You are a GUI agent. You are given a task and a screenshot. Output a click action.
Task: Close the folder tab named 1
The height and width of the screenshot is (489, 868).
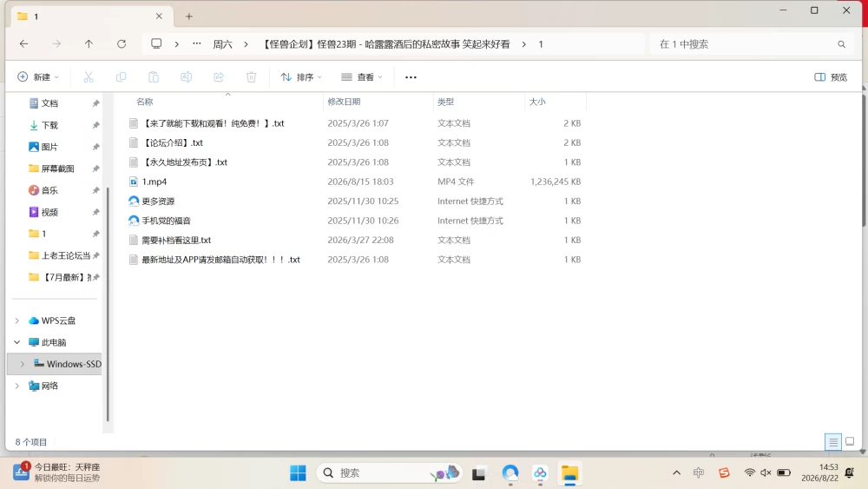[159, 16]
